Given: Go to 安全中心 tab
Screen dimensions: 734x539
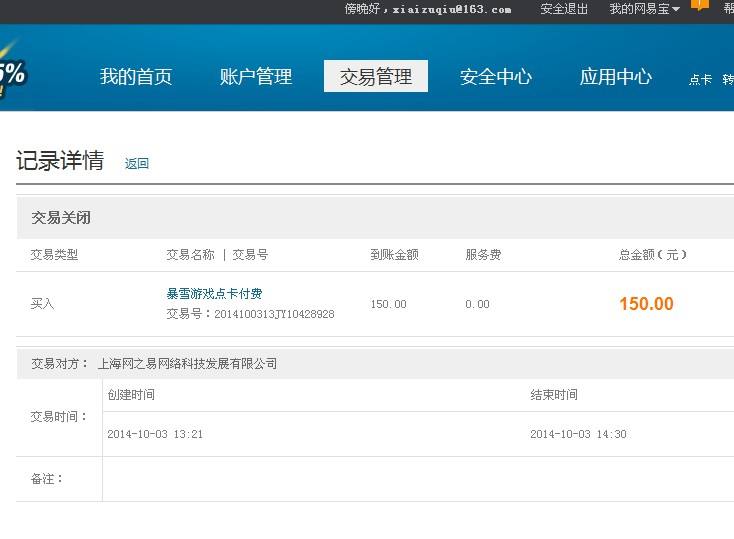Looking at the screenshot, I should click(x=496, y=76).
